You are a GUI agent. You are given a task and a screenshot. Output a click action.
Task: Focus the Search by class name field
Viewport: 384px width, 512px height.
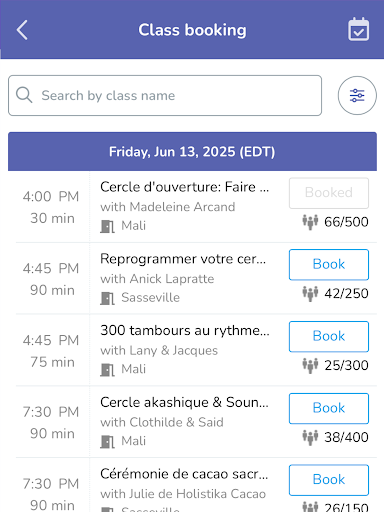coord(165,96)
